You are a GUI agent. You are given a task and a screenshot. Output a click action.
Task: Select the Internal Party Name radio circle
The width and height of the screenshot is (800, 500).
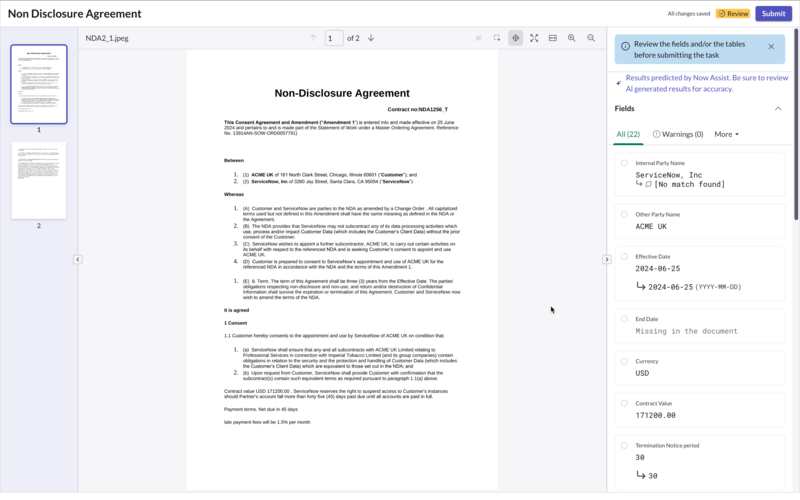click(624, 163)
